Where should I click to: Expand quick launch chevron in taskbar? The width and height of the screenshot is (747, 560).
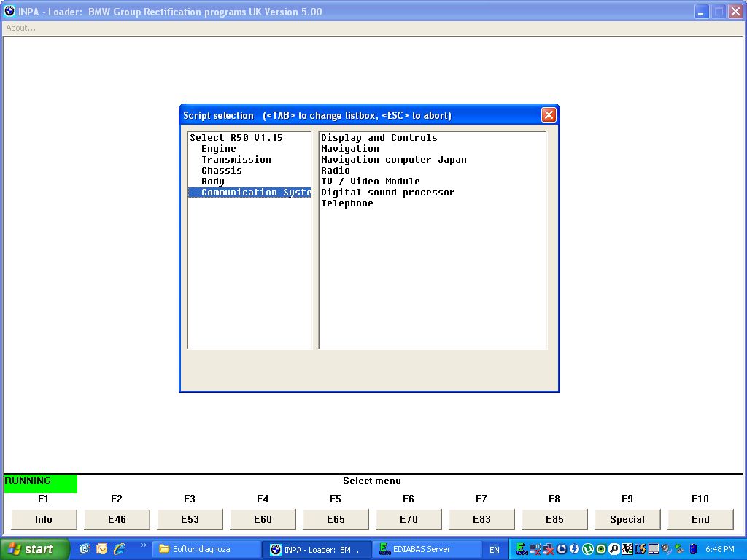(x=143, y=545)
